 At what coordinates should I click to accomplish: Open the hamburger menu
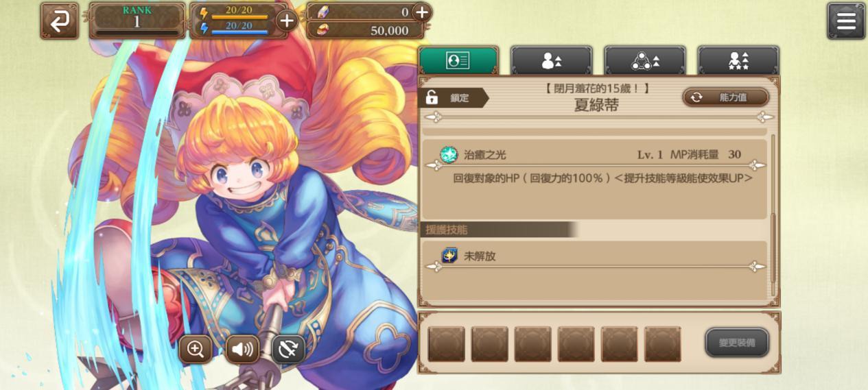click(x=845, y=21)
